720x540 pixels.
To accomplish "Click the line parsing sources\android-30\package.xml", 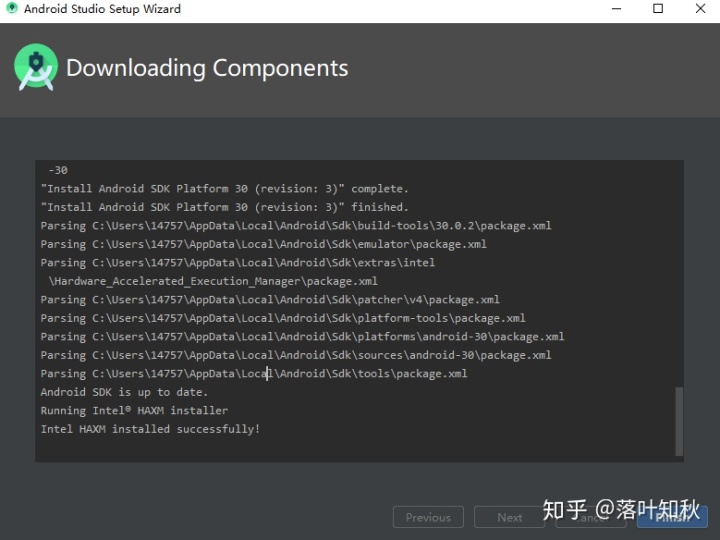I will 296,355.
